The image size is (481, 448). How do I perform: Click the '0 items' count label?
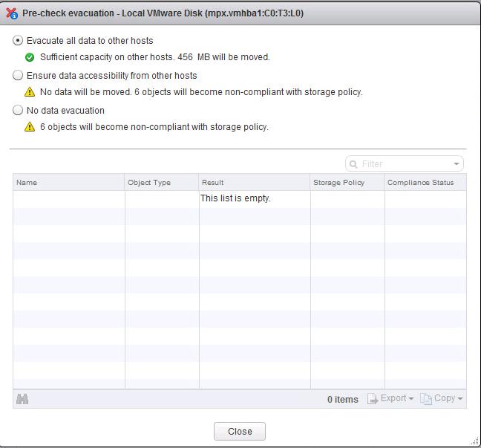343,400
